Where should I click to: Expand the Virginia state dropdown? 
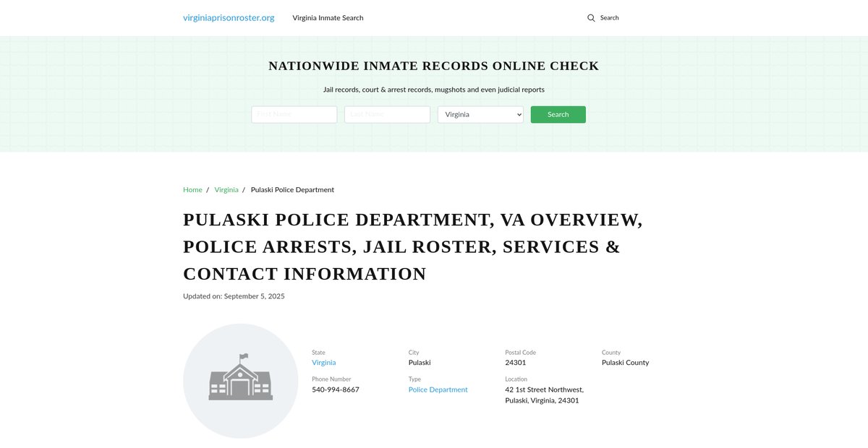point(480,114)
